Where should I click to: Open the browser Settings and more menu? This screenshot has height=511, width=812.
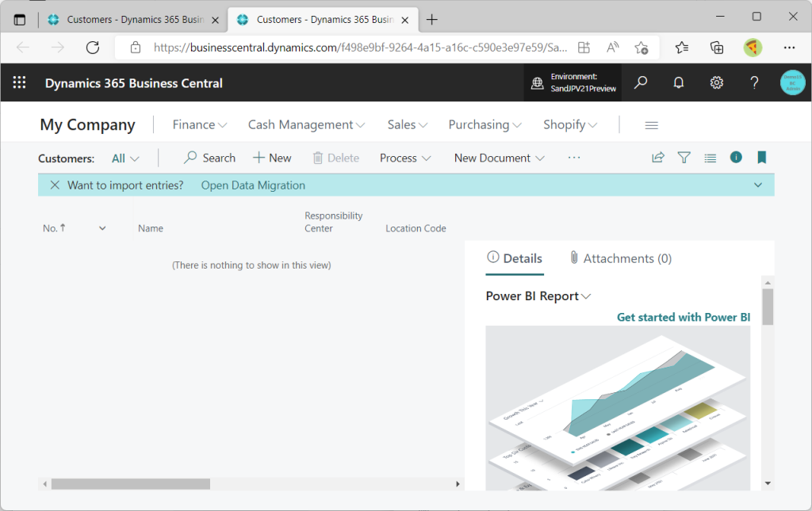click(789, 48)
